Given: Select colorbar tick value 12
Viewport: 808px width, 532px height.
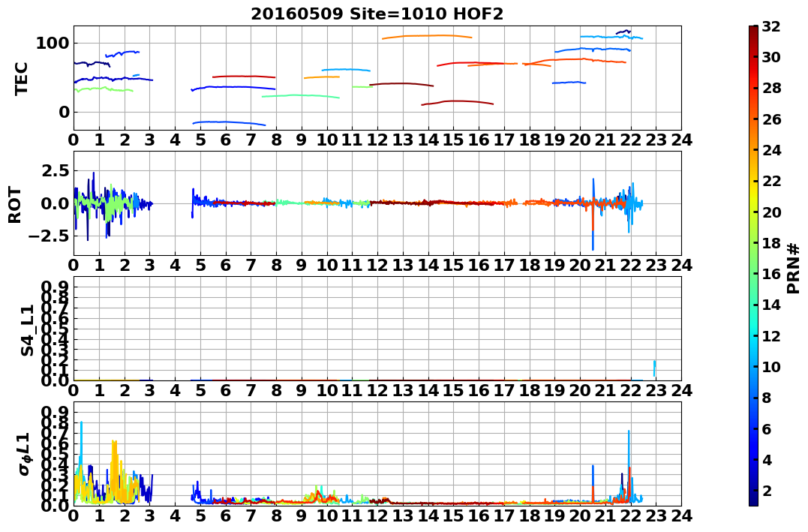Looking at the screenshot, I should [771, 335].
